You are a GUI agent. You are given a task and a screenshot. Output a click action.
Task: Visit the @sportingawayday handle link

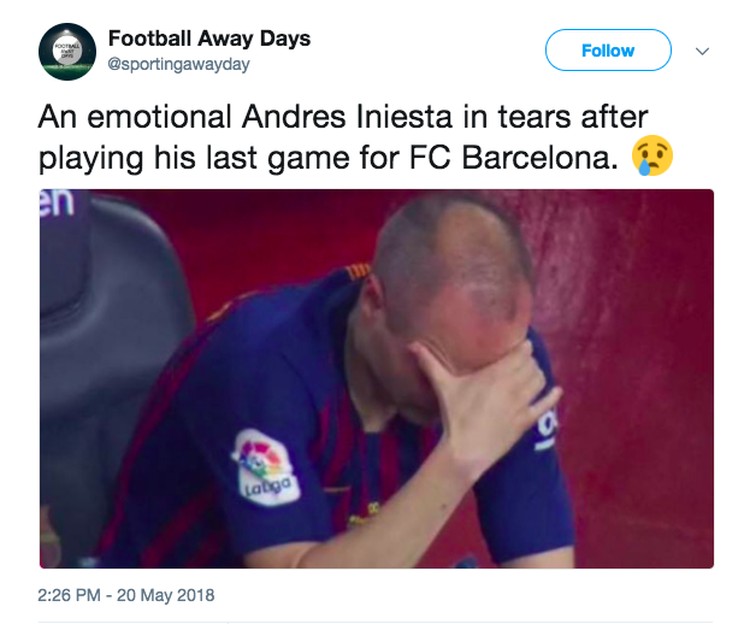click(179, 64)
